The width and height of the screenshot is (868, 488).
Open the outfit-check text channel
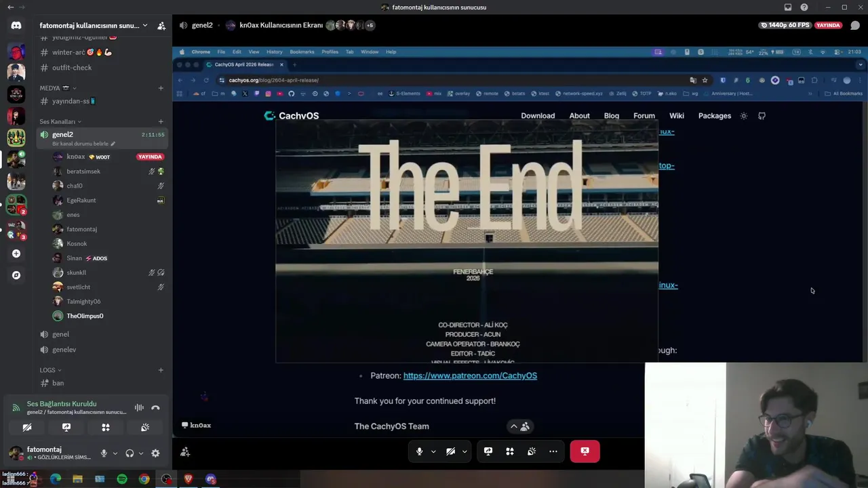tap(102, 68)
